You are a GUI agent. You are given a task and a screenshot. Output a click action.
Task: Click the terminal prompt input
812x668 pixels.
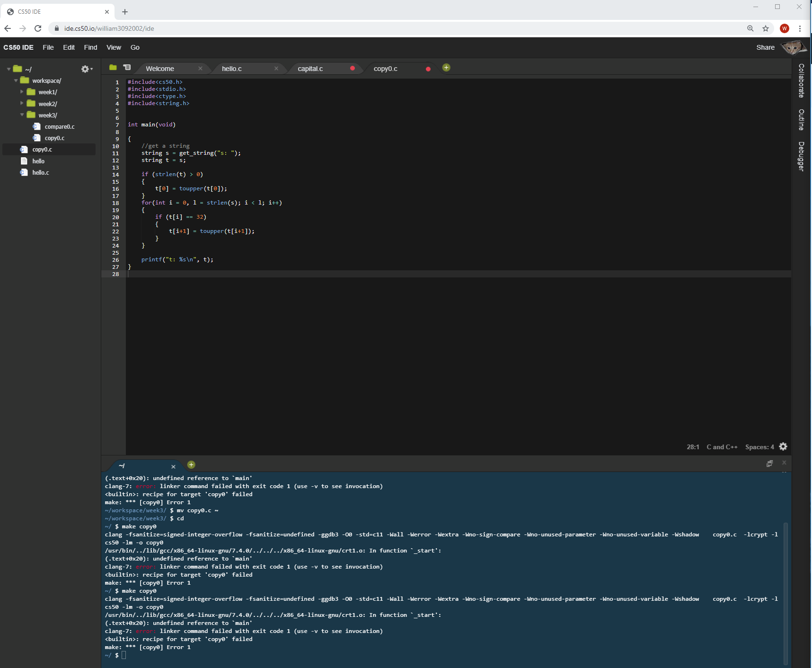point(124,655)
